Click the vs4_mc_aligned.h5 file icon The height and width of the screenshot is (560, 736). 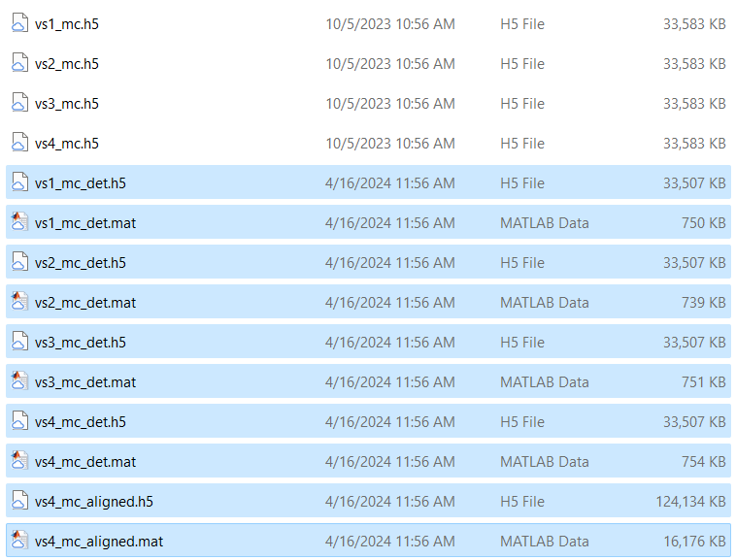coord(19,501)
